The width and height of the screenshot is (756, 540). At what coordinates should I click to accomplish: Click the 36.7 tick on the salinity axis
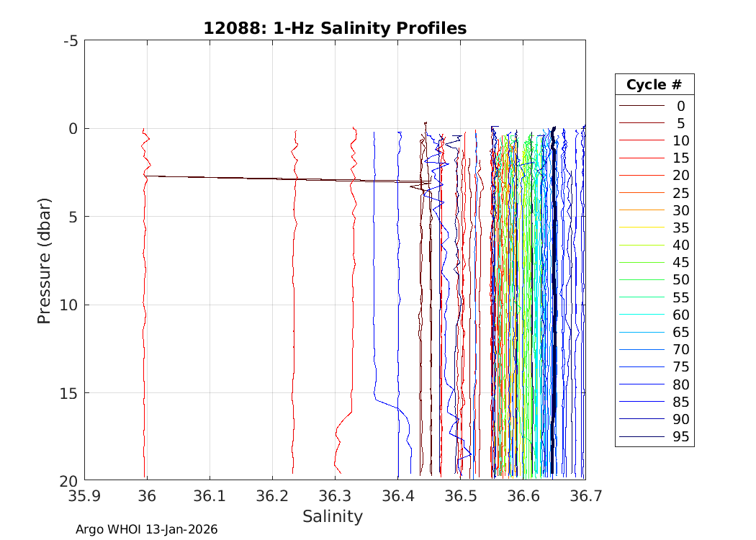point(585,496)
